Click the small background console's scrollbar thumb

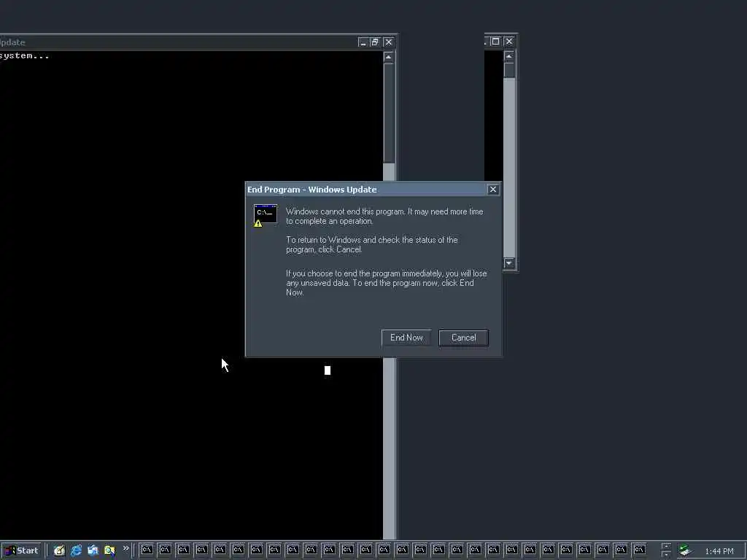[x=508, y=70]
